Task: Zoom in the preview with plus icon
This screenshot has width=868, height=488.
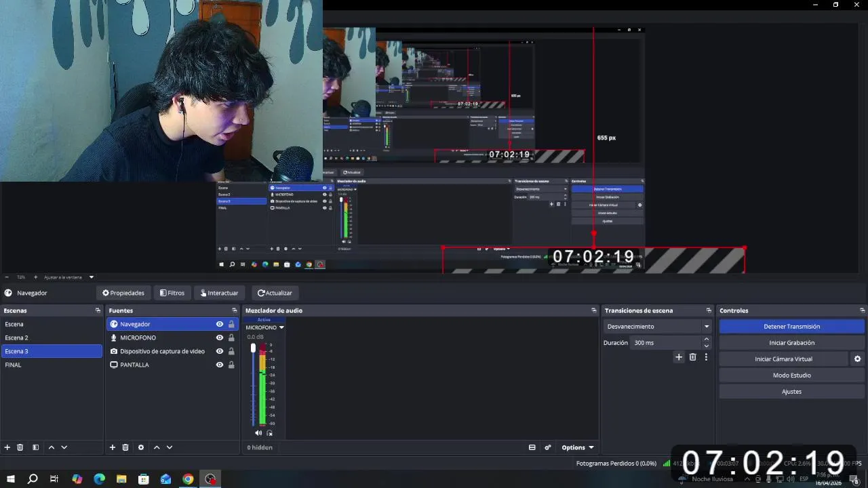Action: (x=36, y=277)
